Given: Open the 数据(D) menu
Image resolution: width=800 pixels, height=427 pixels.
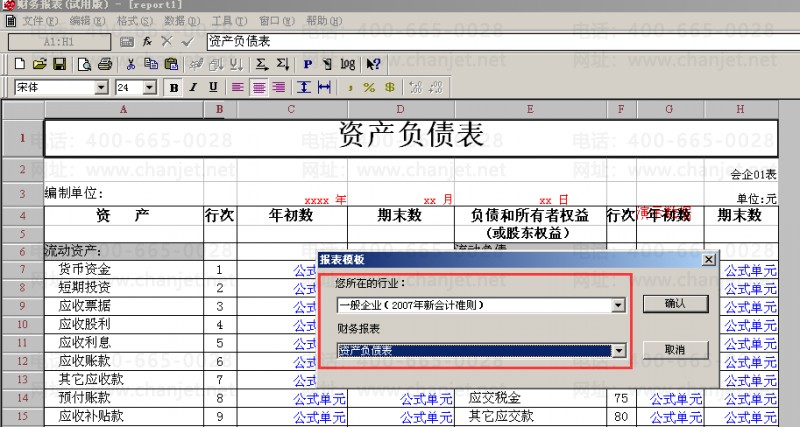Looking at the screenshot, I should [x=182, y=21].
